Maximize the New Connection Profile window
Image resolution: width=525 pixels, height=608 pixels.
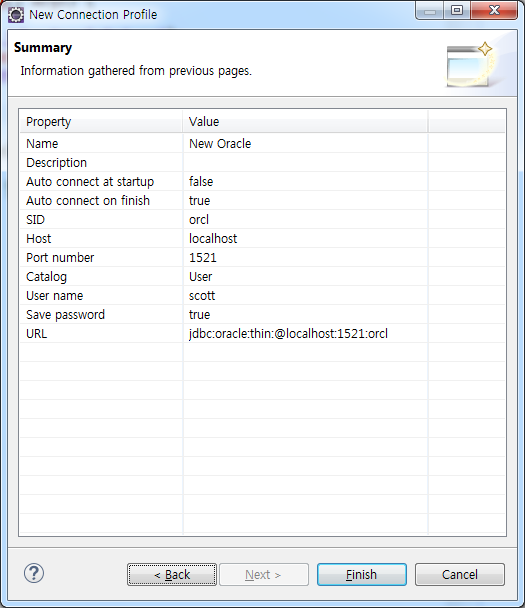(457, 10)
